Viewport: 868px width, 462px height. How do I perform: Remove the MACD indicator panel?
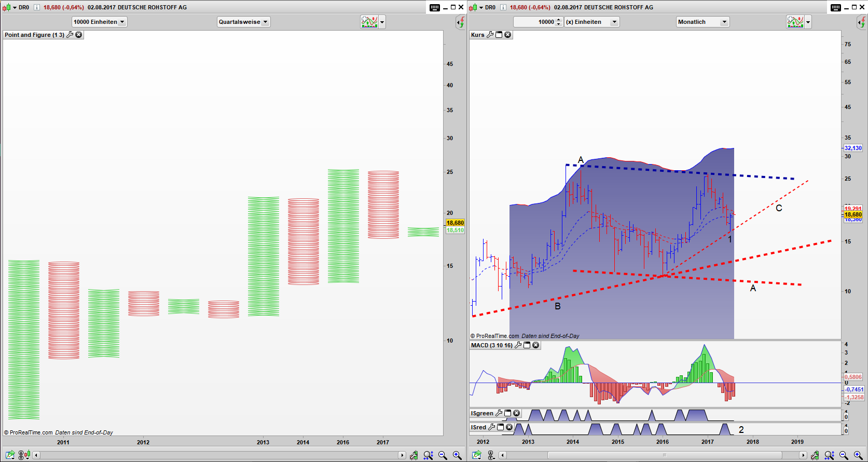pyautogui.click(x=536, y=345)
